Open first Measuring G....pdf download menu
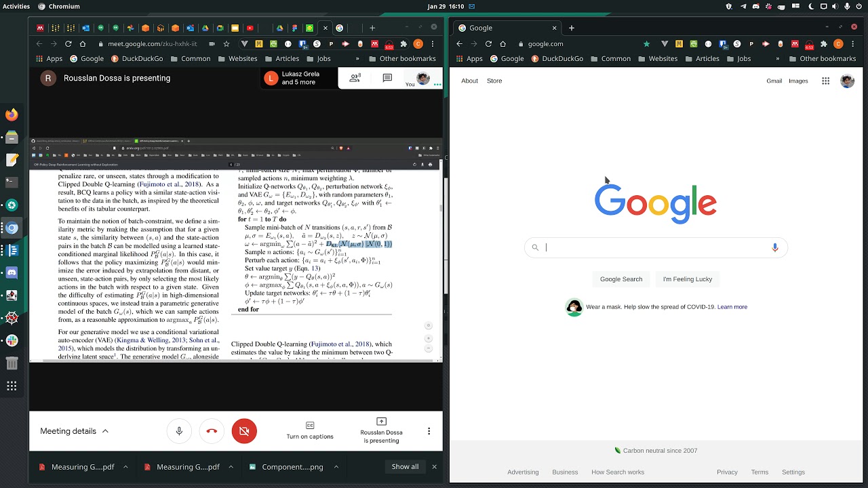Viewport: 868px width, 488px height. coord(125,466)
